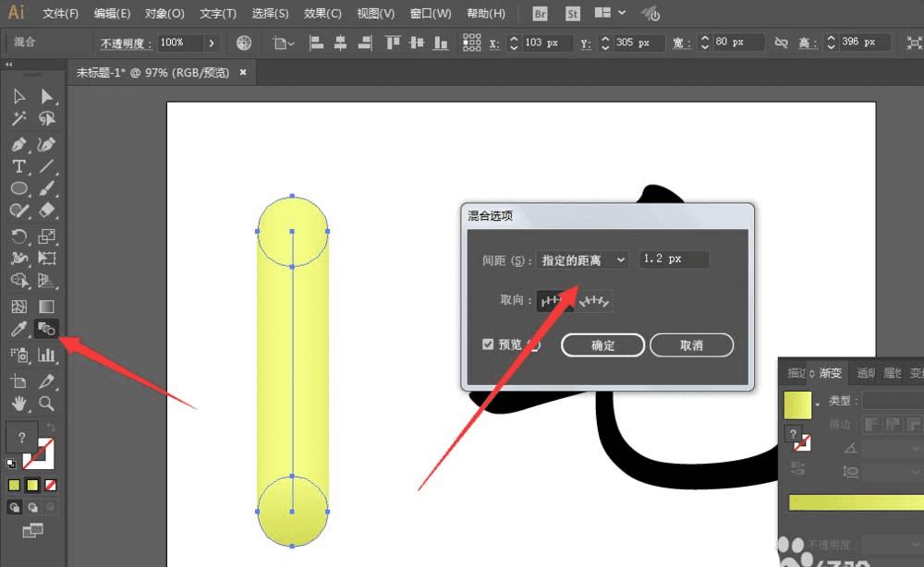Viewport: 924px width, 567px height.
Task: Select the Eyedropper tool
Action: pos(18,329)
